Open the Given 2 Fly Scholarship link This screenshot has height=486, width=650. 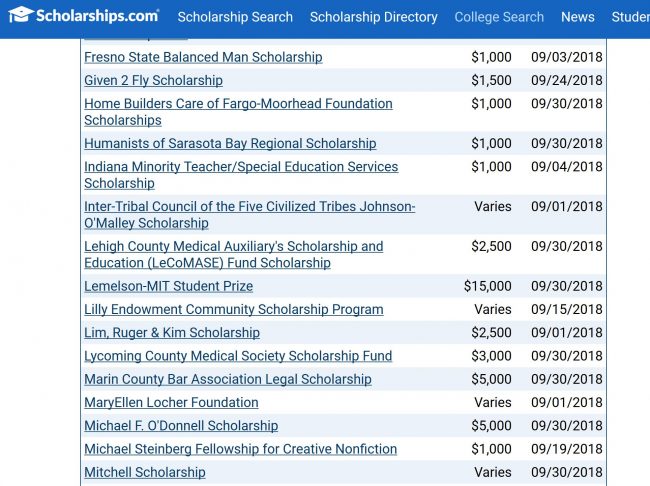coord(153,80)
